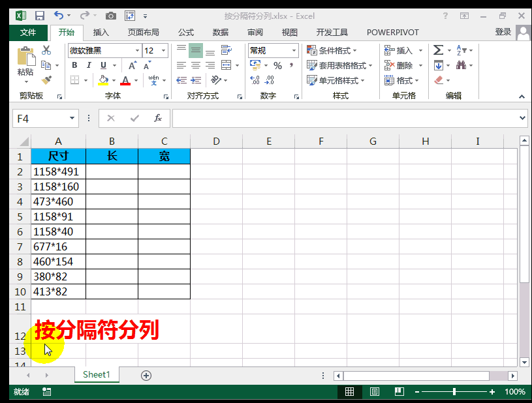Toggle align right
532x403 pixels.
click(x=210, y=65)
